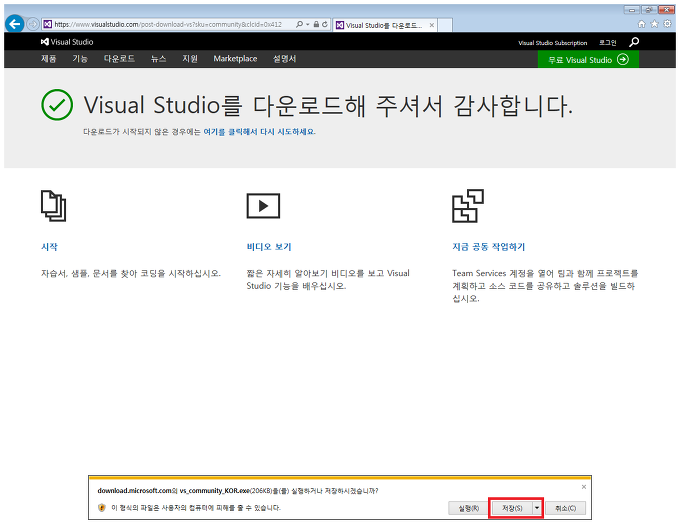The image size is (680, 524).
Task: Click the vs_community_KOR.exe download prompt text
Action: pos(238,491)
